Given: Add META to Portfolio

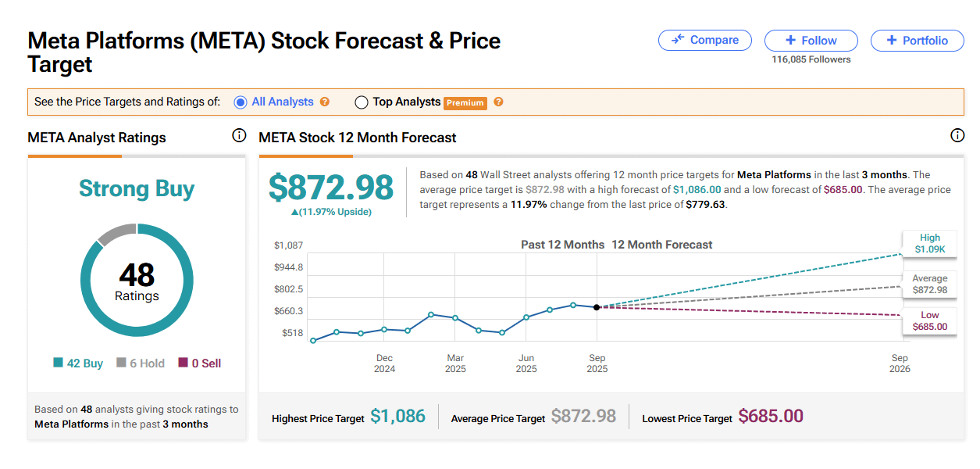Looking at the screenshot, I should (917, 41).
